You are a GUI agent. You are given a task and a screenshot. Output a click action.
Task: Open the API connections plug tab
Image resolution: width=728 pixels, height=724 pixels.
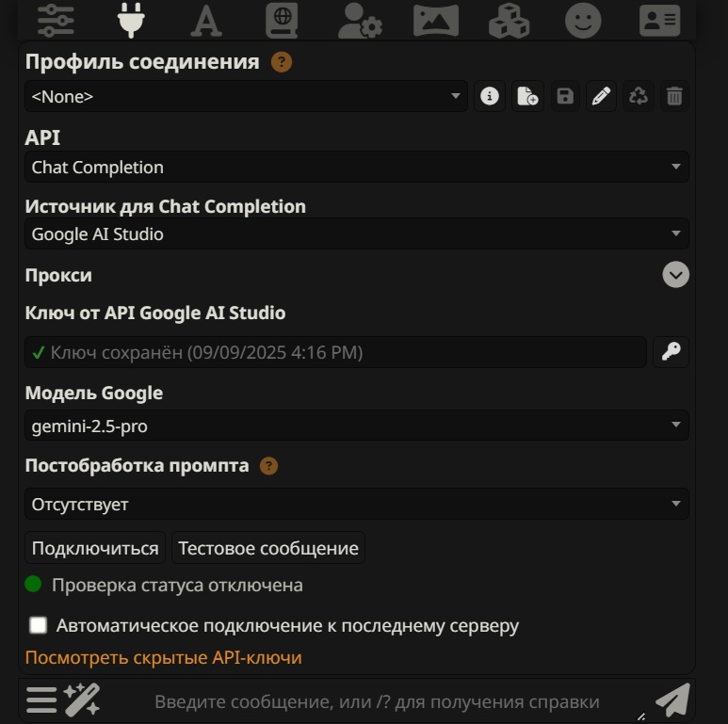coord(130,20)
